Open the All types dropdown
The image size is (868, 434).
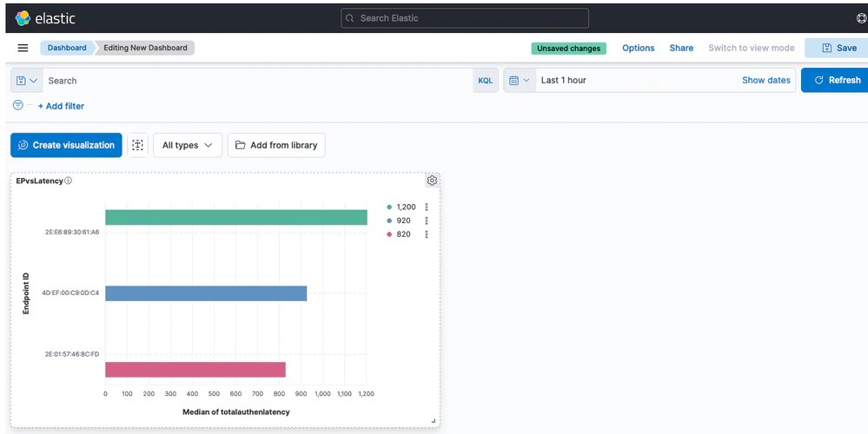tap(188, 145)
